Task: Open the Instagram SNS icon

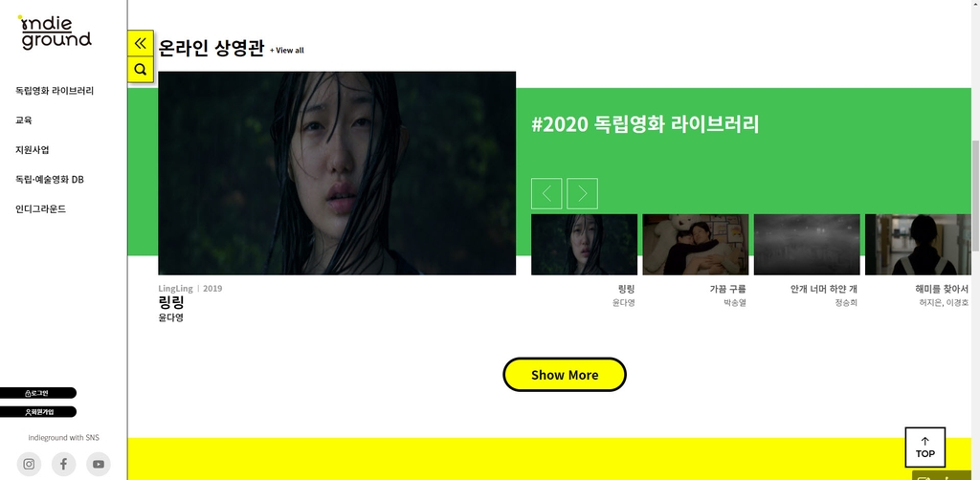Action: (29, 465)
